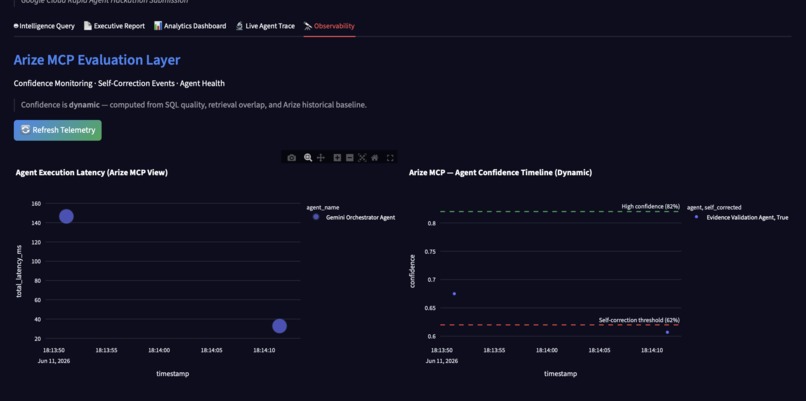This screenshot has height=401, width=806.
Task: Select the Zoom magnifier tool in chart toolbar
Action: (x=308, y=158)
